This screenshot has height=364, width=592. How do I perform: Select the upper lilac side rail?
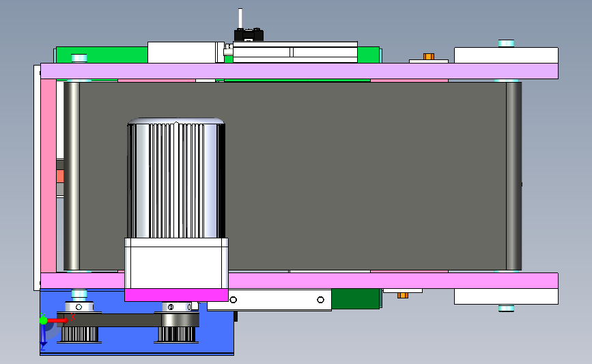coord(299,71)
